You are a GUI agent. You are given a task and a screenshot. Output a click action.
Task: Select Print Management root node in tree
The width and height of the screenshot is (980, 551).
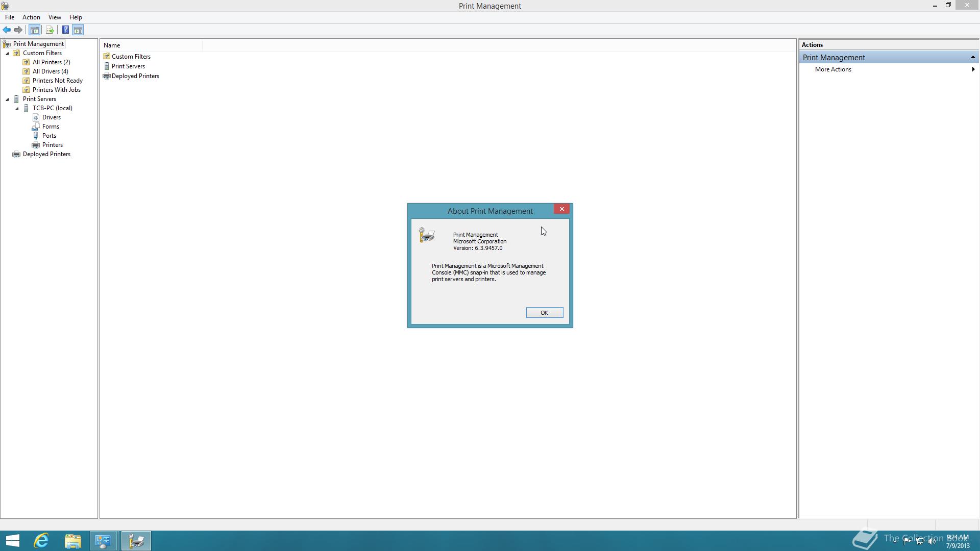[38, 44]
